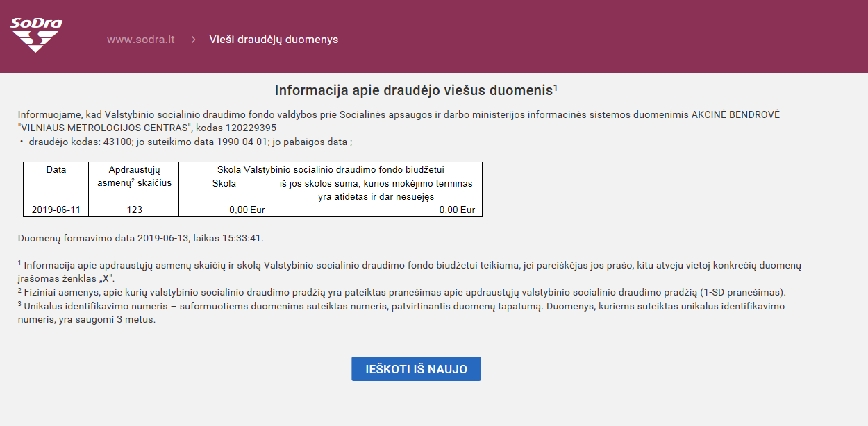Click footnote 2 about Fiziniai asmenys

pos(404,292)
